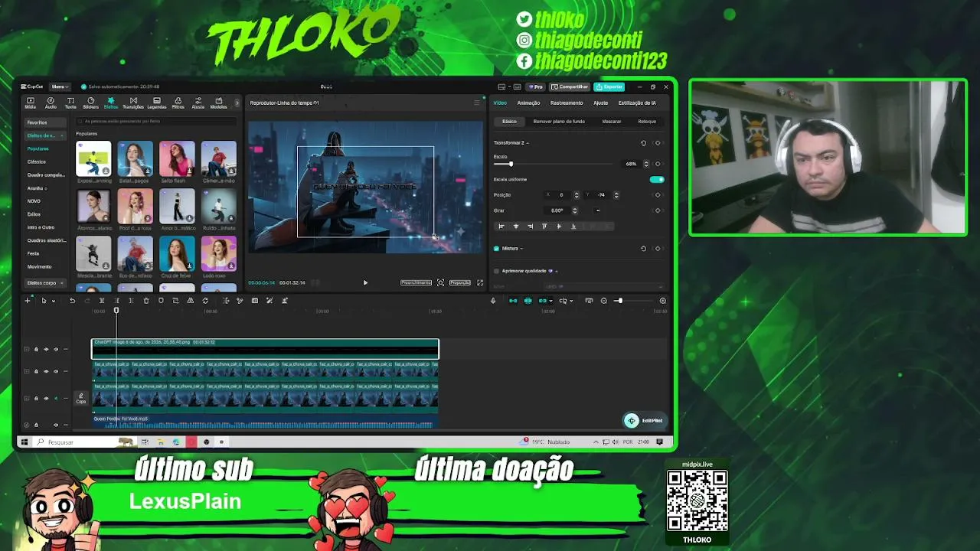
Task: Toggle the Escala uniforme switch
Action: [x=657, y=179]
